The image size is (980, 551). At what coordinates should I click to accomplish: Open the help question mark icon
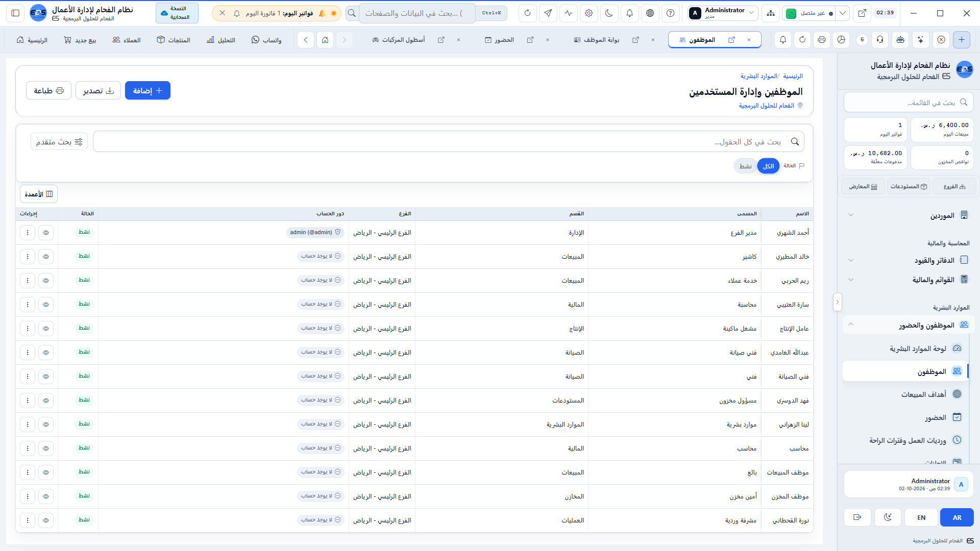[x=670, y=13]
